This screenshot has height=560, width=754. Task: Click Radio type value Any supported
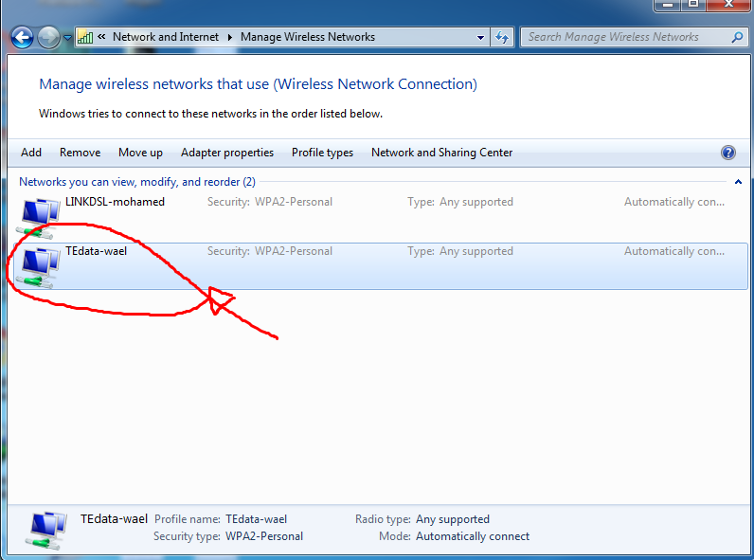(x=453, y=519)
